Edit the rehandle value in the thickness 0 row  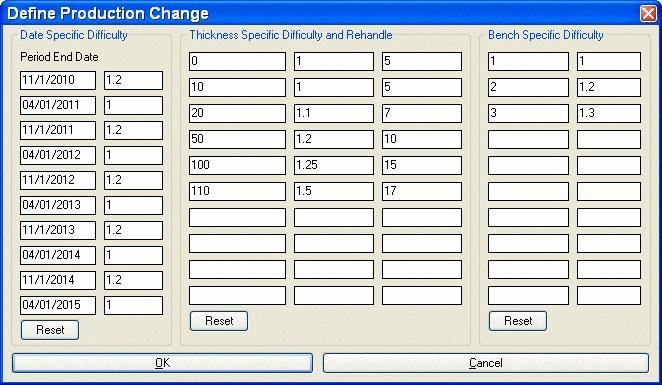click(x=422, y=61)
